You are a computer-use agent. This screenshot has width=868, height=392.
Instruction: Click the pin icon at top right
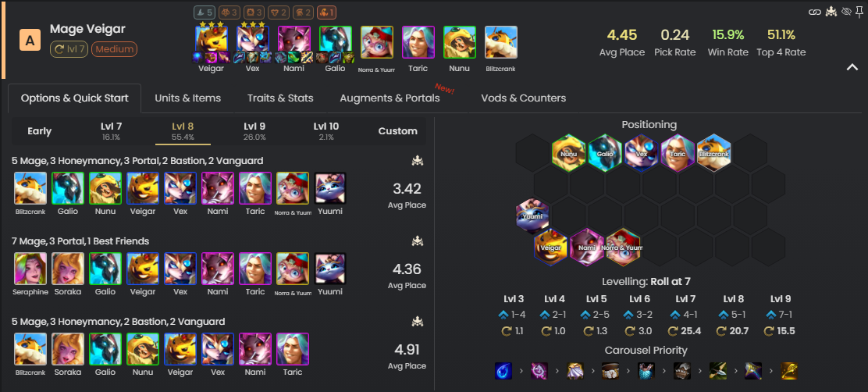coord(859,12)
